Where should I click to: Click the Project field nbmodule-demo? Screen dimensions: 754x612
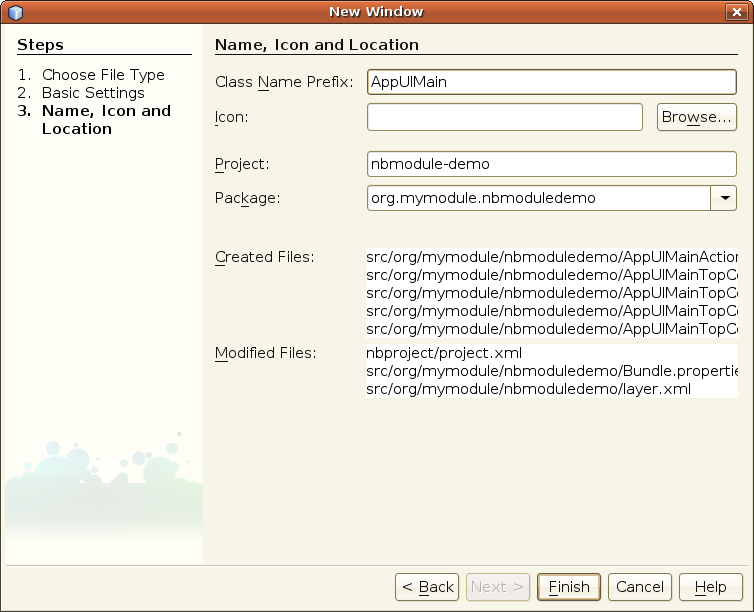pyautogui.click(x=552, y=164)
